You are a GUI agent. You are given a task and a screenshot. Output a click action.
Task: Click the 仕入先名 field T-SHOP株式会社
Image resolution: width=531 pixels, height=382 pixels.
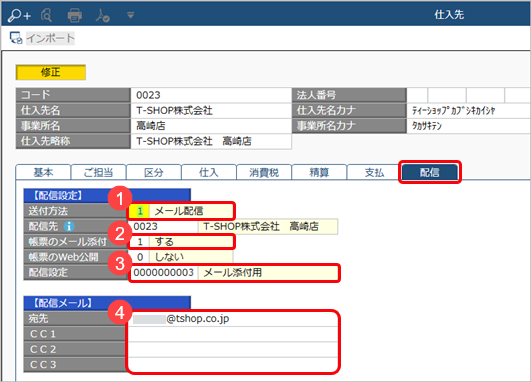click(211, 110)
